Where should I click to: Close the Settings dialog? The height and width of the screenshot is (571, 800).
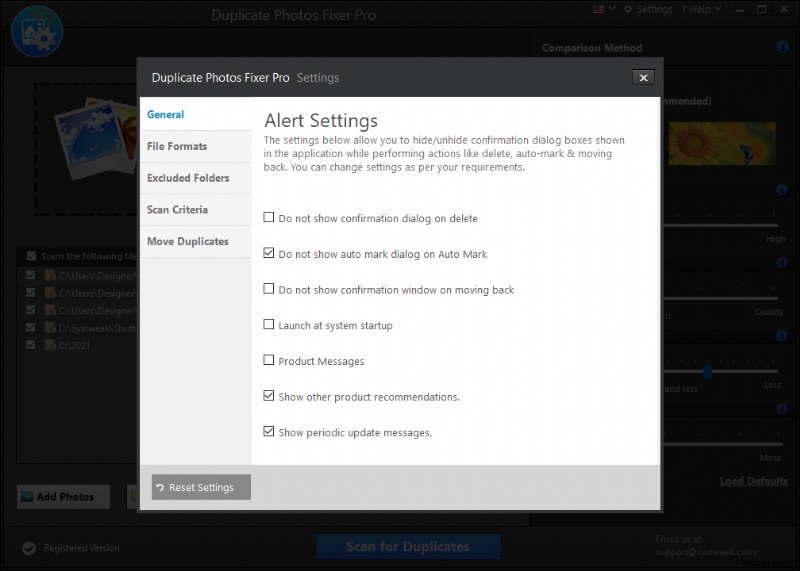click(643, 78)
